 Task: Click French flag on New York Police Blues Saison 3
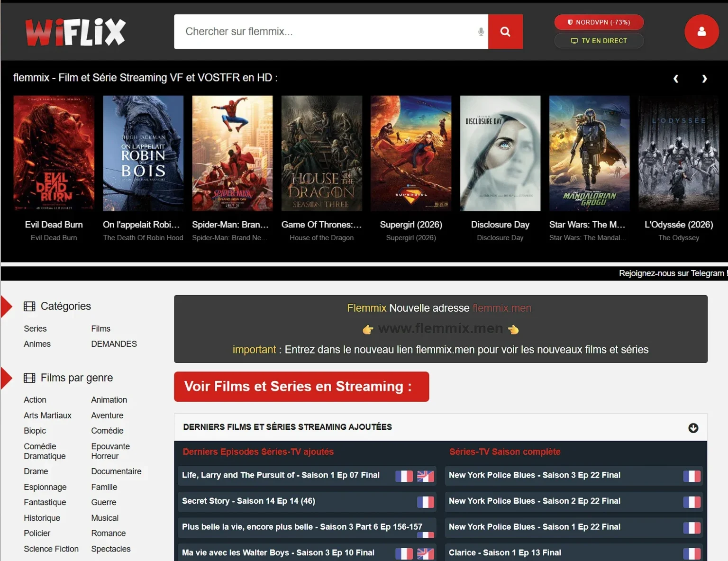pyautogui.click(x=692, y=476)
